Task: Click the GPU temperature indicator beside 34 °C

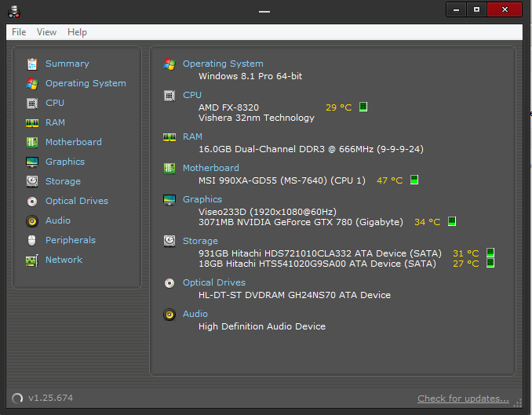Action: click(452, 221)
